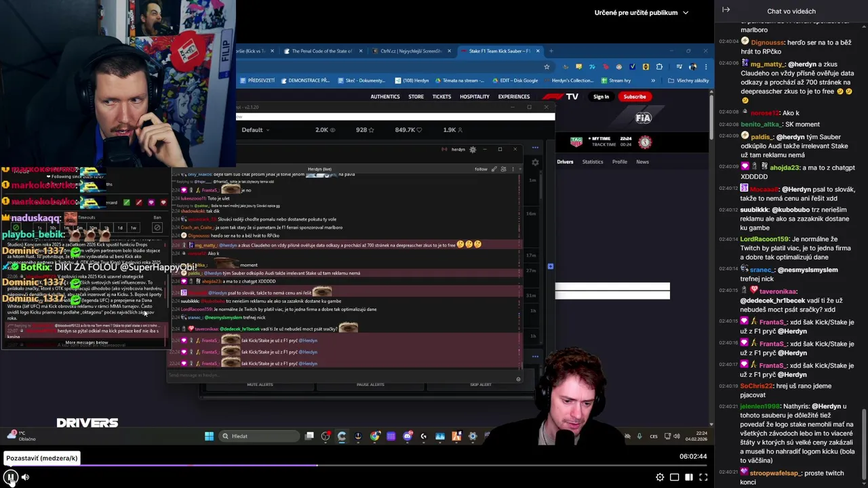This screenshot has width=868, height=488.
Task: Open 'EDIT – Disk Google' bookmark
Action: [x=515, y=80]
